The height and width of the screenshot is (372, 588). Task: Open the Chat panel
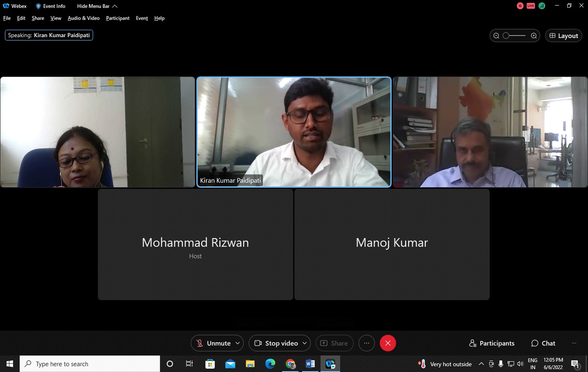pos(543,343)
